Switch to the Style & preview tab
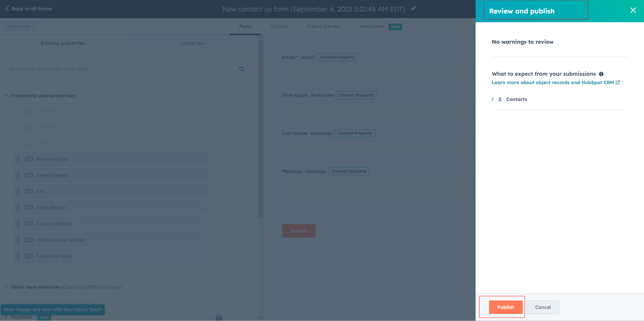 click(323, 26)
